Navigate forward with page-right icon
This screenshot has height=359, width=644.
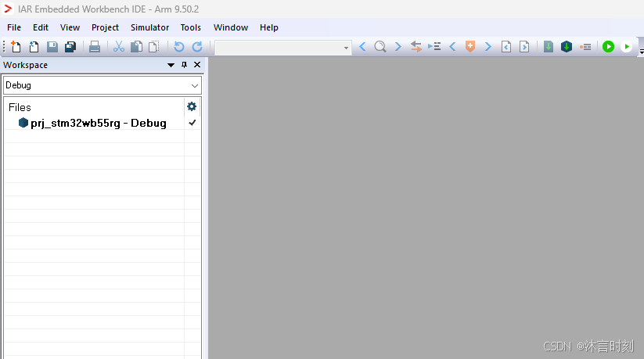524,47
